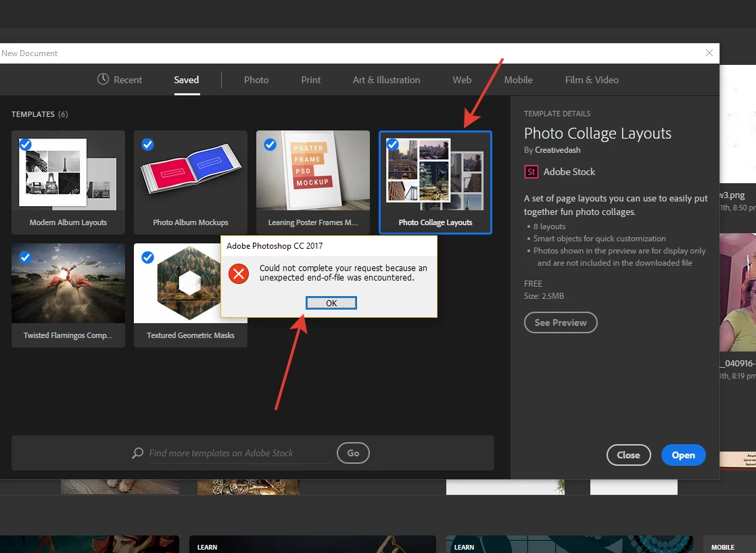Viewport: 756px width, 553px height.
Task: Toggle checkmark on Modern Album Layouts
Action: point(26,144)
